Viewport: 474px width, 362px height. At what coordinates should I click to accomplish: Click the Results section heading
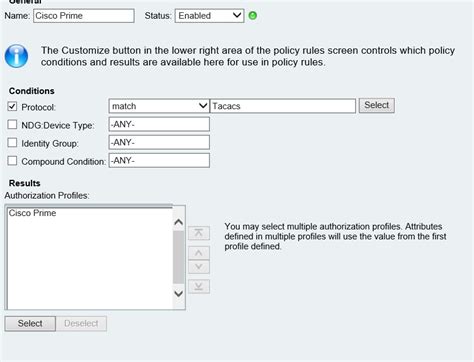tap(25, 183)
